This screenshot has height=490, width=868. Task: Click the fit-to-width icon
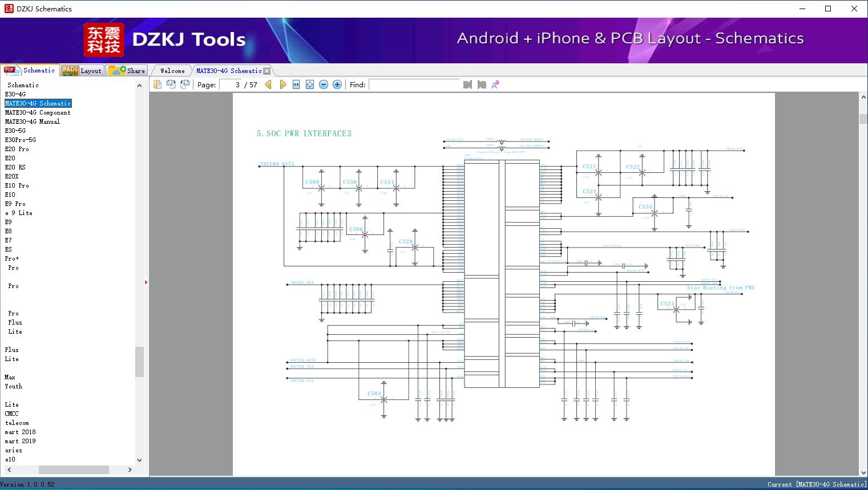coord(296,84)
